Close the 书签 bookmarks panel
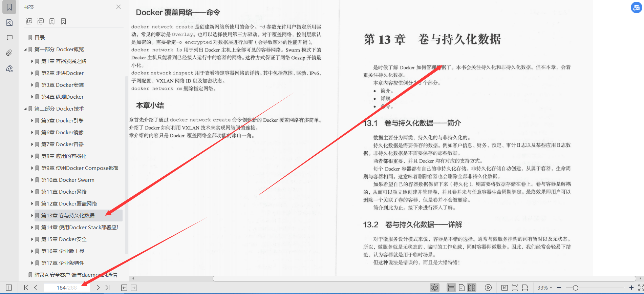644x294 pixels. 119,7
